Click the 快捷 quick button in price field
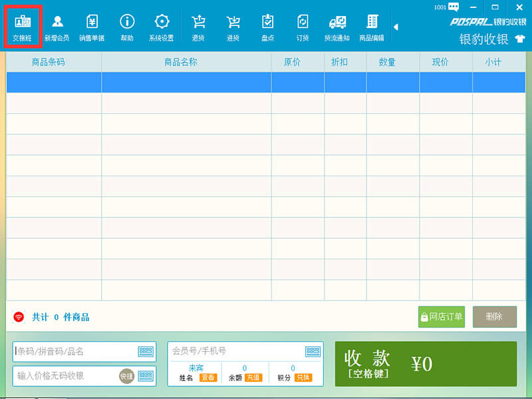Screen dimensions: 532x399 pos(126,376)
